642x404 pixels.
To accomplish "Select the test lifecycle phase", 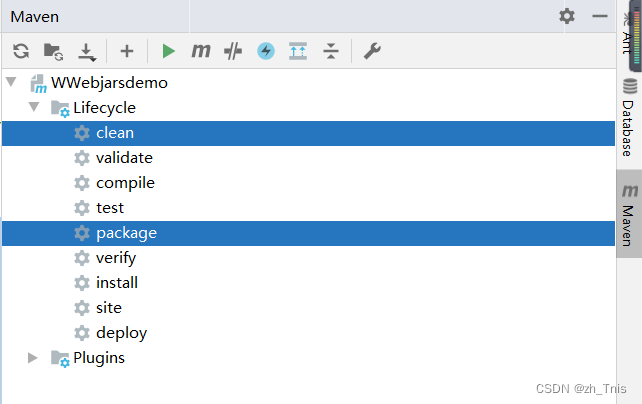I will [x=308, y=208].
